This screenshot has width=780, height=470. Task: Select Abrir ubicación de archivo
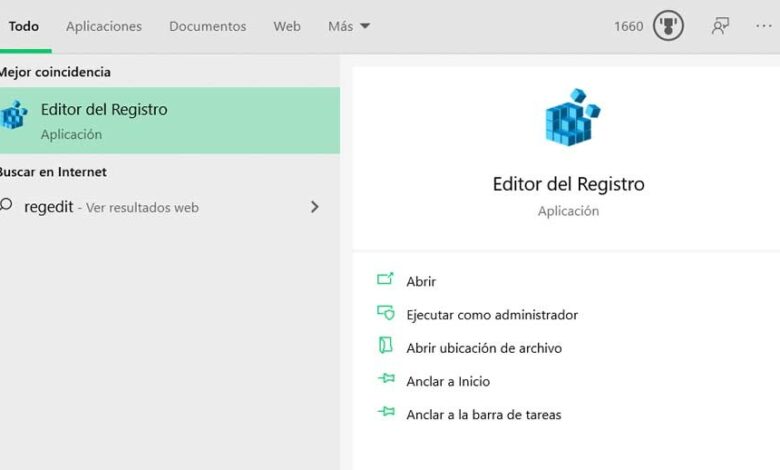(x=484, y=348)
